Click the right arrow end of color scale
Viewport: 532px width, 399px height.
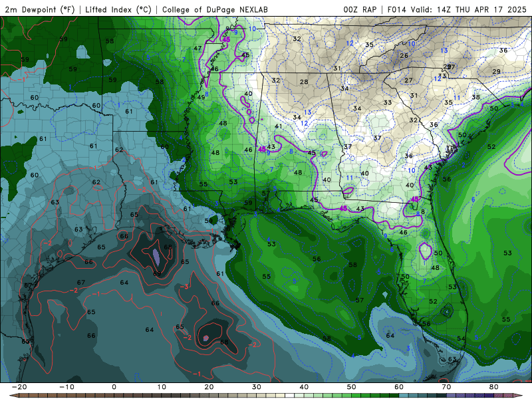(x=519, y=396)
